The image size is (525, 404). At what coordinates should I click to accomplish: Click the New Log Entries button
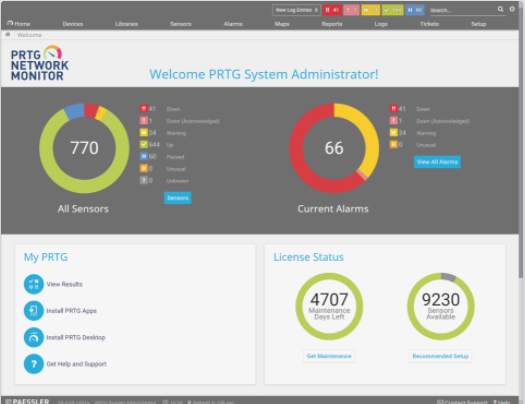pos(297,10)
